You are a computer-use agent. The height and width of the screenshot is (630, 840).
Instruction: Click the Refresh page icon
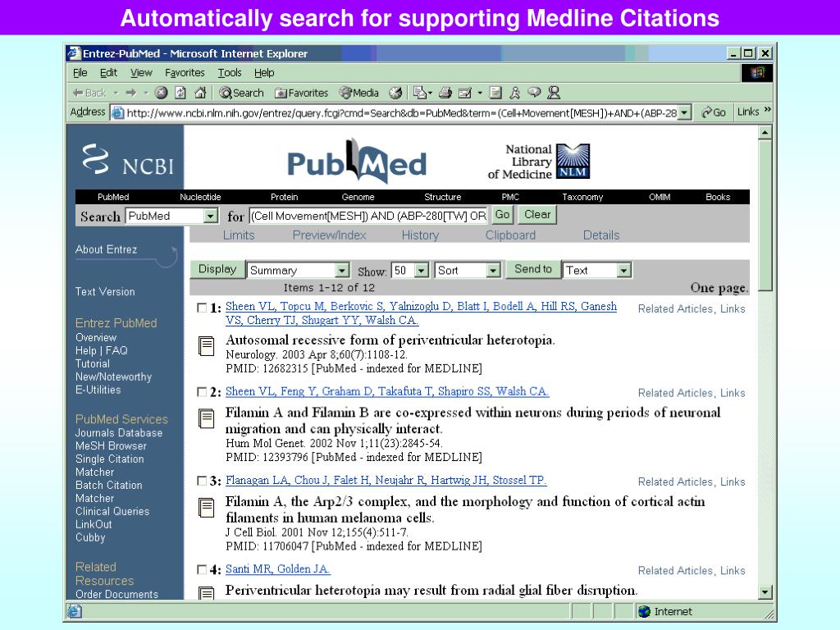coord(180,93)
